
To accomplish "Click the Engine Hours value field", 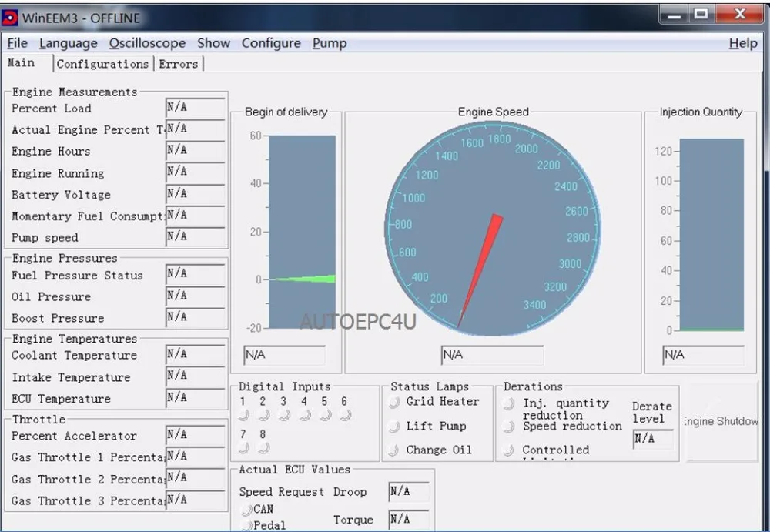I will pyautogui.click(x=196, y=150).
